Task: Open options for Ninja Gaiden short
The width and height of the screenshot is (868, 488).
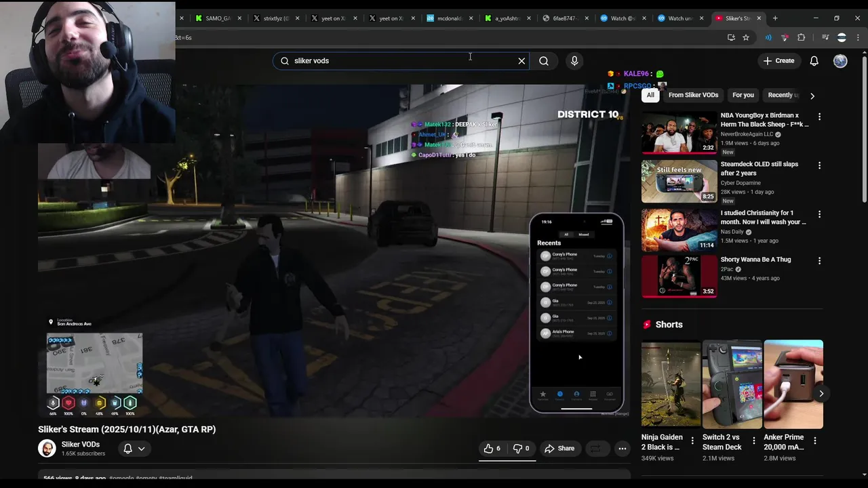Action: 692,441
